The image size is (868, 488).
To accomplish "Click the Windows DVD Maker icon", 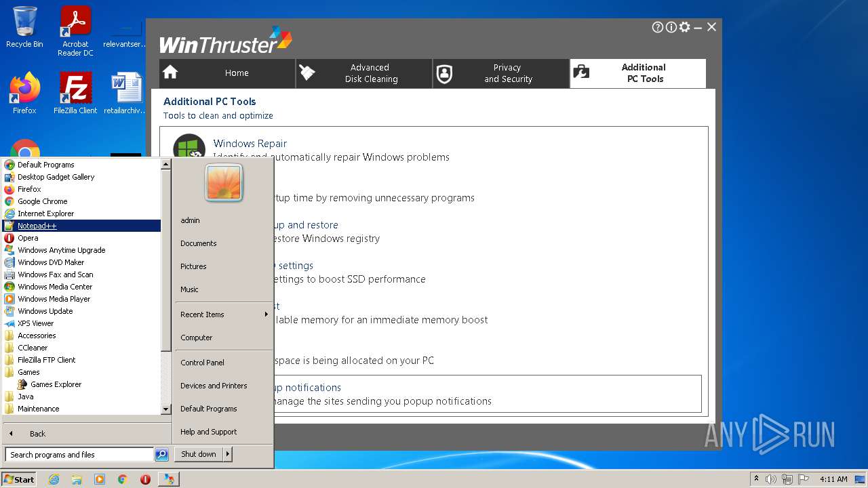I will pyautogui.click(x=9, y=262).
